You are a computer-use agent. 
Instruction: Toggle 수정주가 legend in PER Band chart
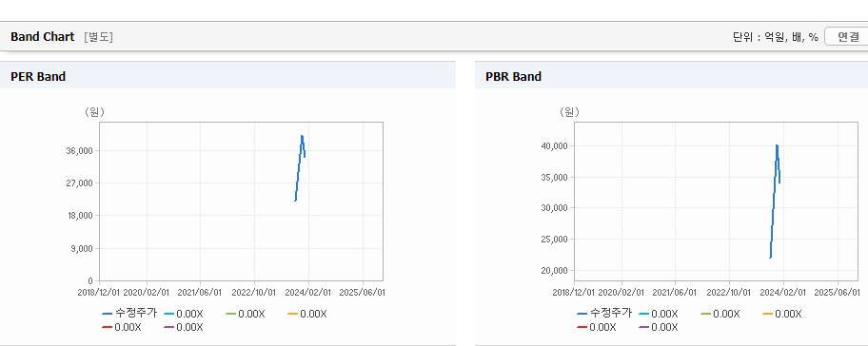tap(129, 314)
